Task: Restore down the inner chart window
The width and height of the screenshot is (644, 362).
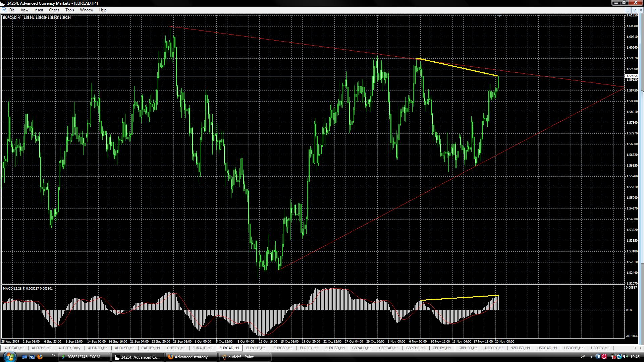Action: click(634, 10)
